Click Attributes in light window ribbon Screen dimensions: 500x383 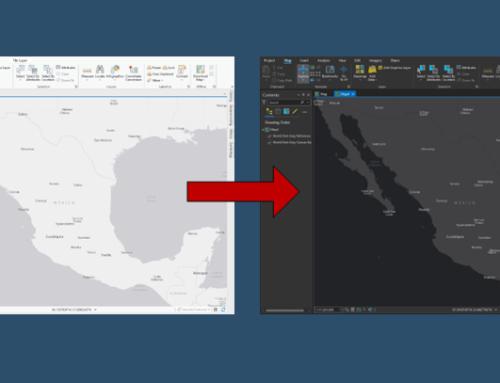(x=66, y=68)
